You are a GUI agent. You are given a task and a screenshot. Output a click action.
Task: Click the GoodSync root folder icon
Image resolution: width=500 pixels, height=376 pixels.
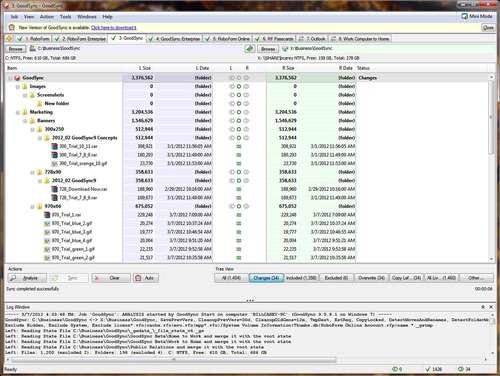point(17,78)
